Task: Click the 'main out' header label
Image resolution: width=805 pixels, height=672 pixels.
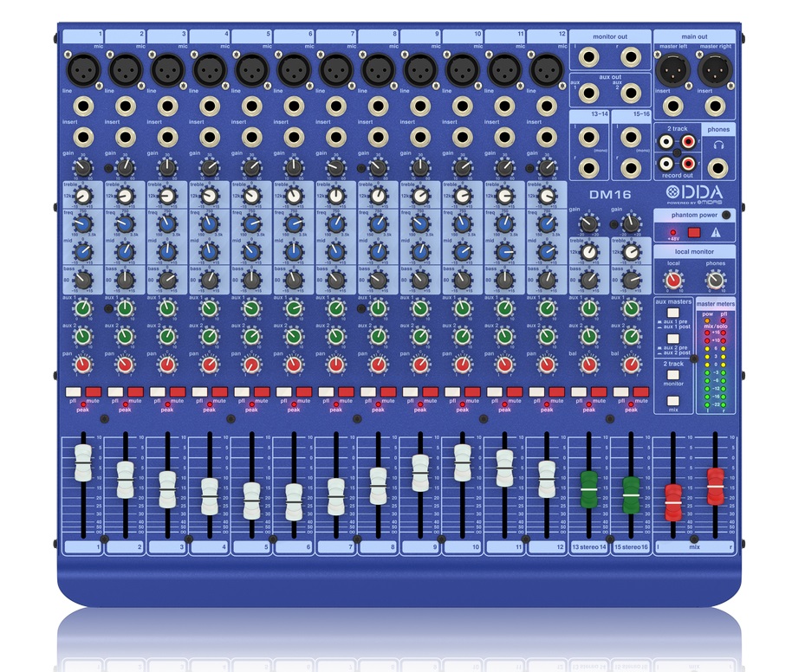Action: click(x=694, y=36)
